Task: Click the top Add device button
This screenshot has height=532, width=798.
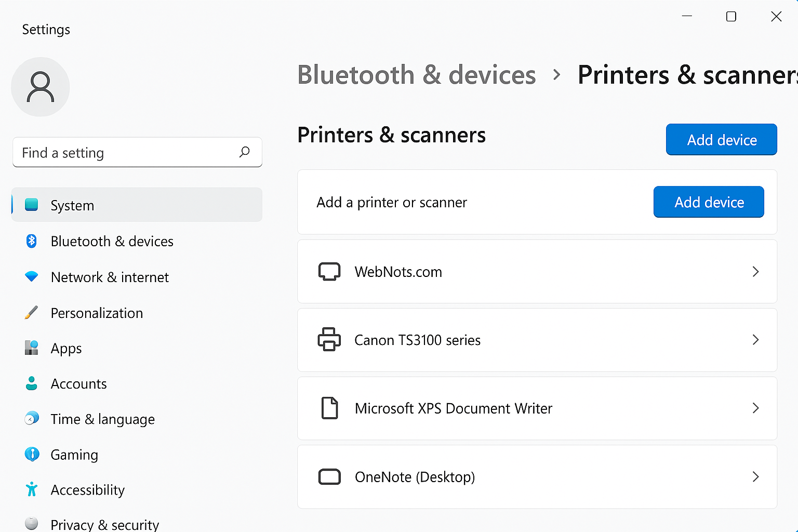Action: (x=721, y=139)
